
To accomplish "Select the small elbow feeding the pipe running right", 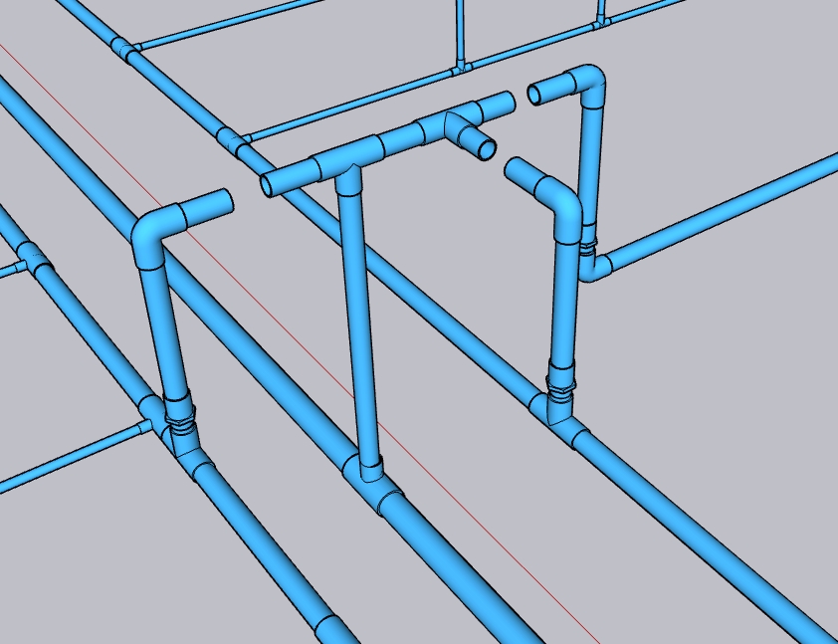I will click(x=595, y=266).
